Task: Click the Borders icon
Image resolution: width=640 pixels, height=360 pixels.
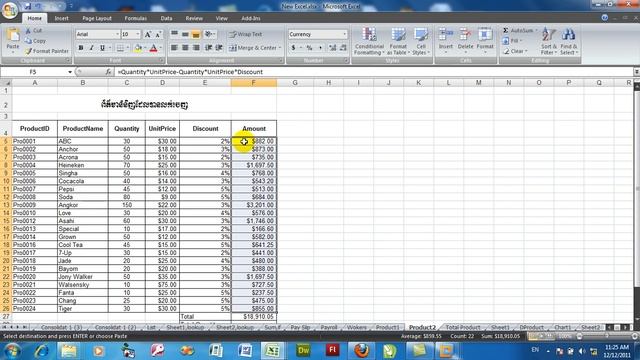Action: coord(120,48)
